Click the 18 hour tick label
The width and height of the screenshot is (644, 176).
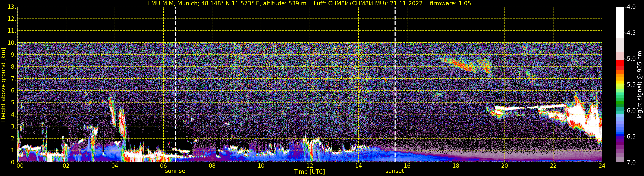point(456,166)
